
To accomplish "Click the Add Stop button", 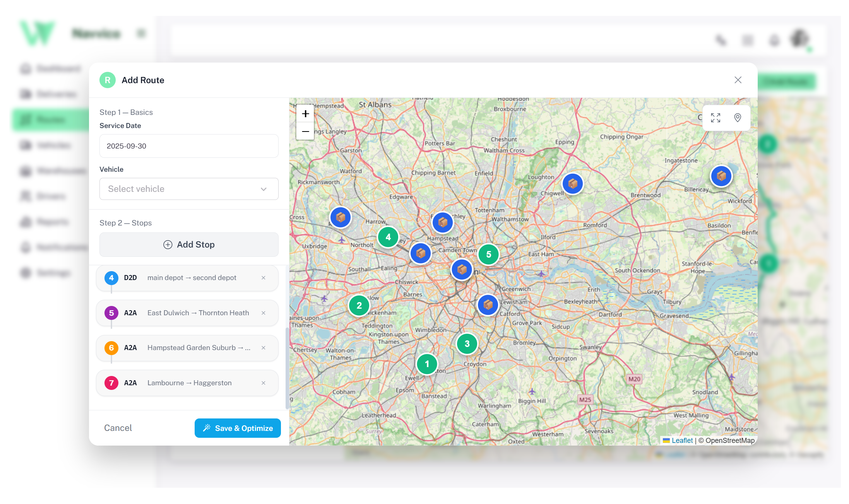I will 189,244.
